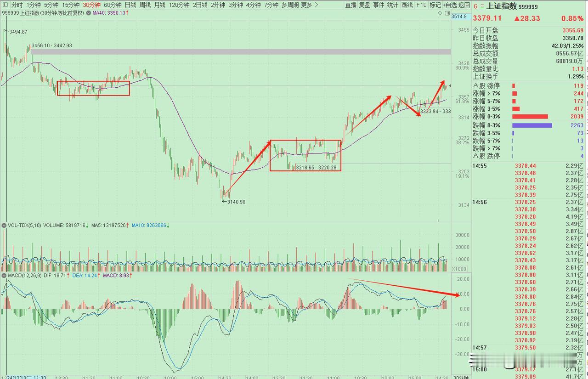588x379 pixels.
Task: Click the 3379.11 current index price
Action: click(487, 18)
